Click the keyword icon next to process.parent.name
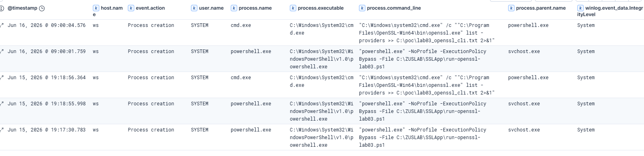The height and width of the screenshot is (156, 644). pos(511,8)
